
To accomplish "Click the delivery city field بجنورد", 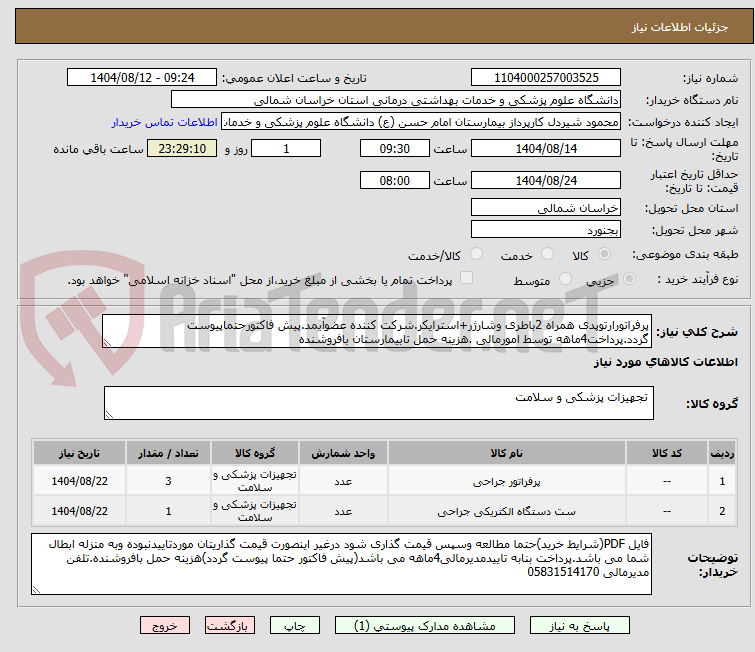I will [x=546, y=230].
